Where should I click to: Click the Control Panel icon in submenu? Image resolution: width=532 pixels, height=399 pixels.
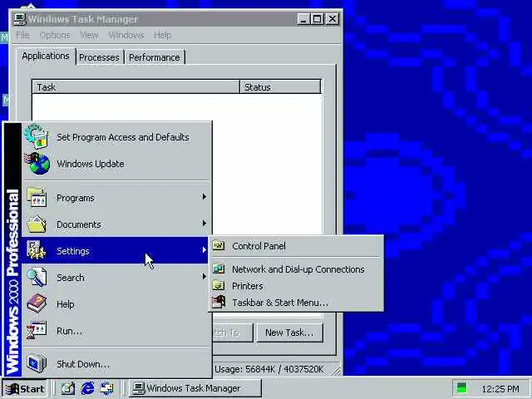click(x=219, y=246)
